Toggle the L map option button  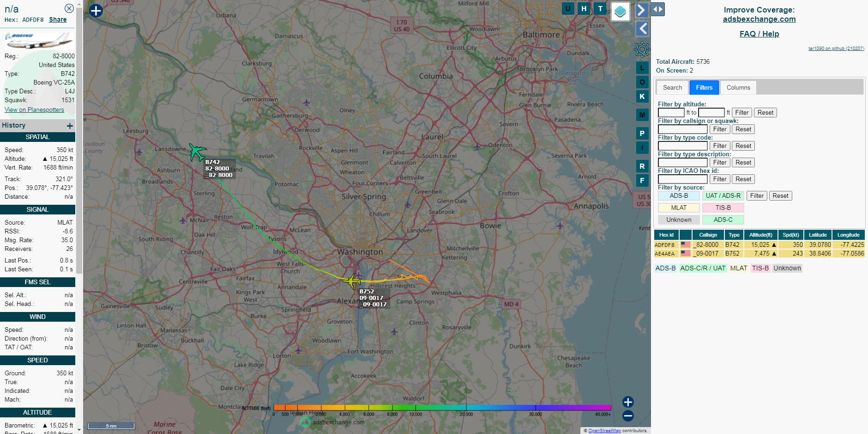pyautogui.click(x=642, y=68)
